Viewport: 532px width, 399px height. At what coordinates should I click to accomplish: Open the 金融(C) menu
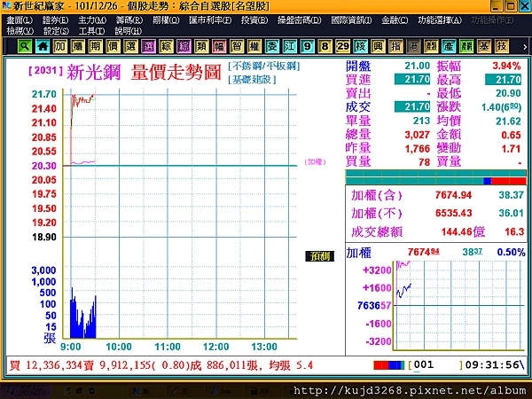point(395,20)
